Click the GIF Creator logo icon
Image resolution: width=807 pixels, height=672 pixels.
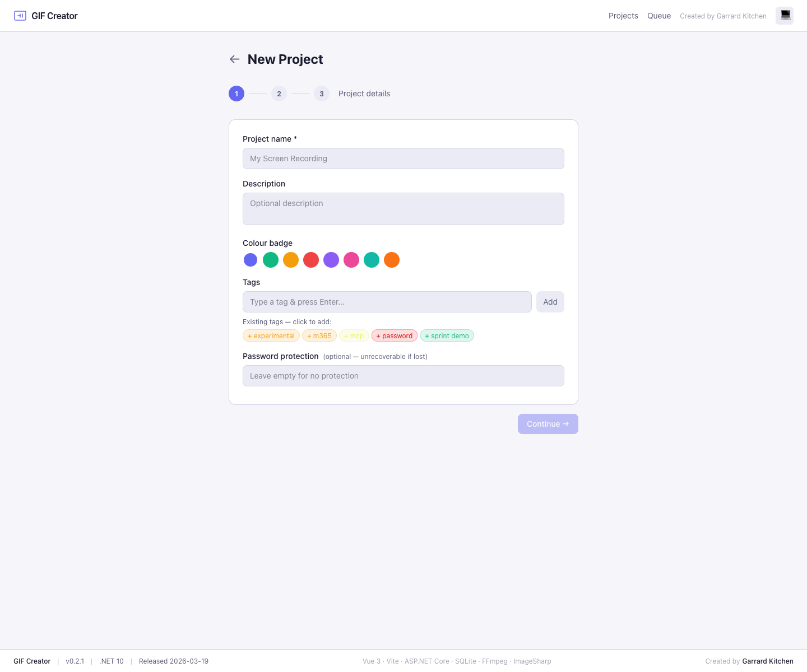(x=20, y=16)
